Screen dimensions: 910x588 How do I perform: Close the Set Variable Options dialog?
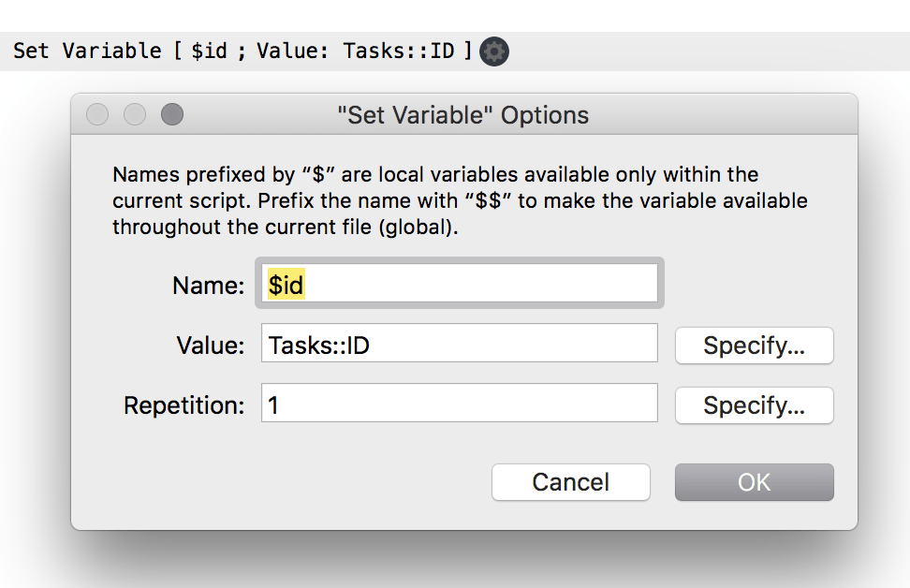[x=97, y=115]
